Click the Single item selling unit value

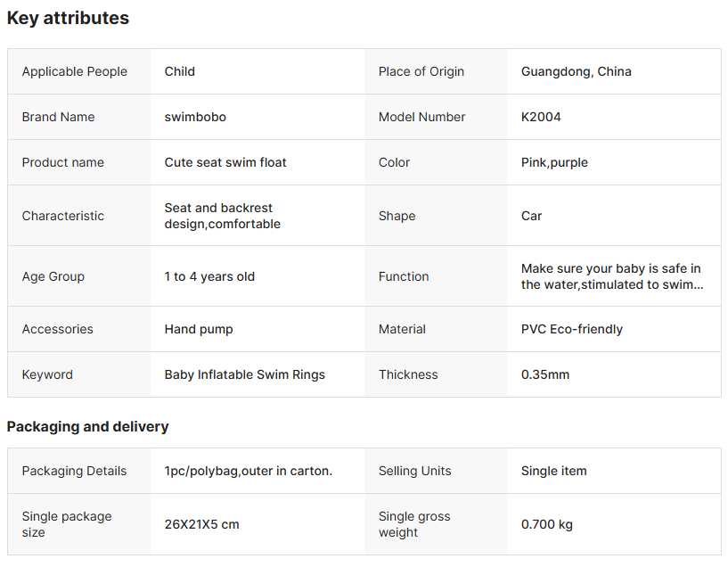(553, 471)
